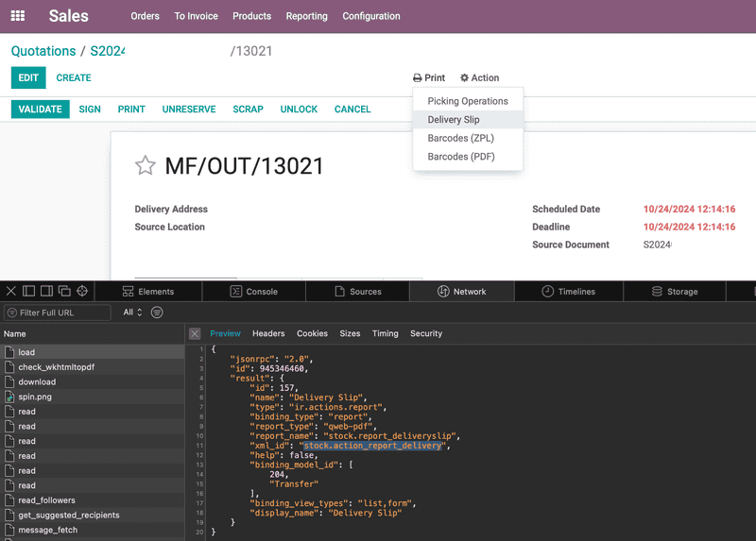Show the Preview response tab

click(x=225, y=333)
